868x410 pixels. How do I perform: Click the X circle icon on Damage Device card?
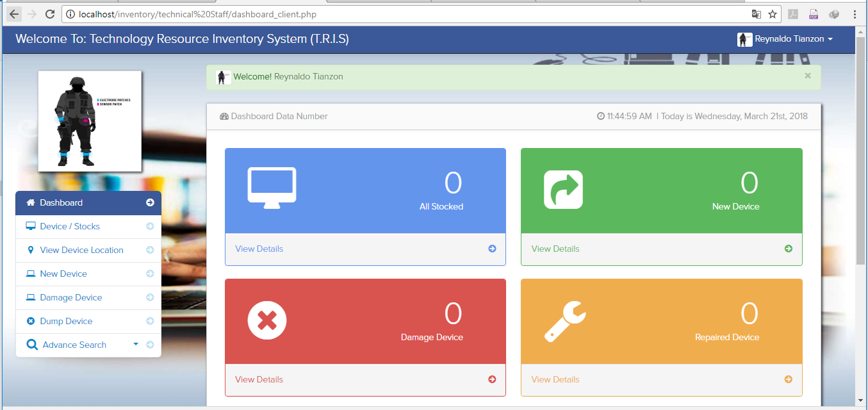267,319
